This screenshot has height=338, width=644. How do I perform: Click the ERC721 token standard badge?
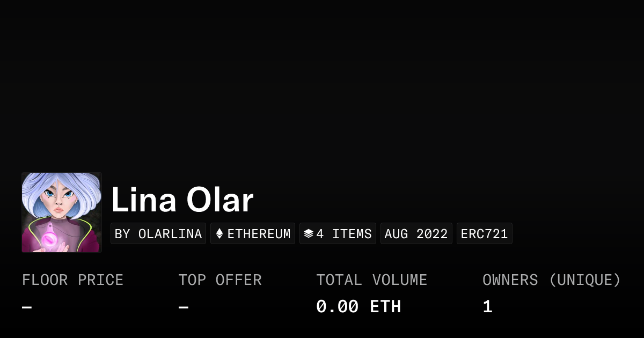coord(484,233)
